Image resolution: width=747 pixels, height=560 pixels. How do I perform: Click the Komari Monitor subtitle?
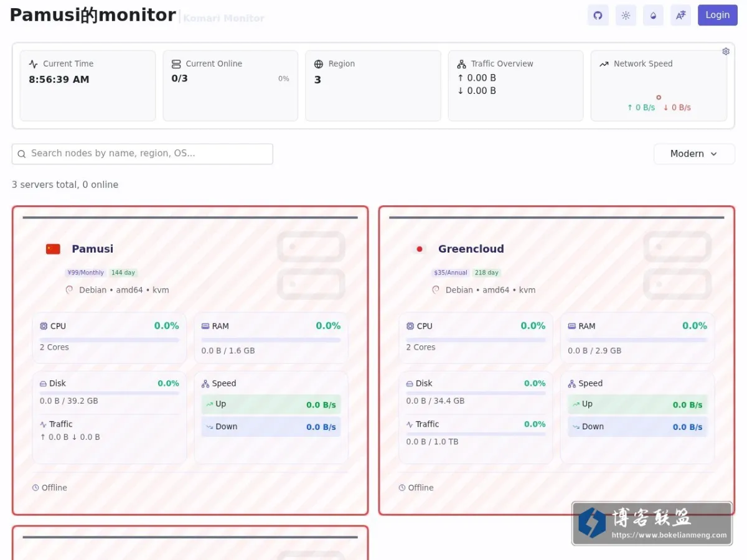224,19
